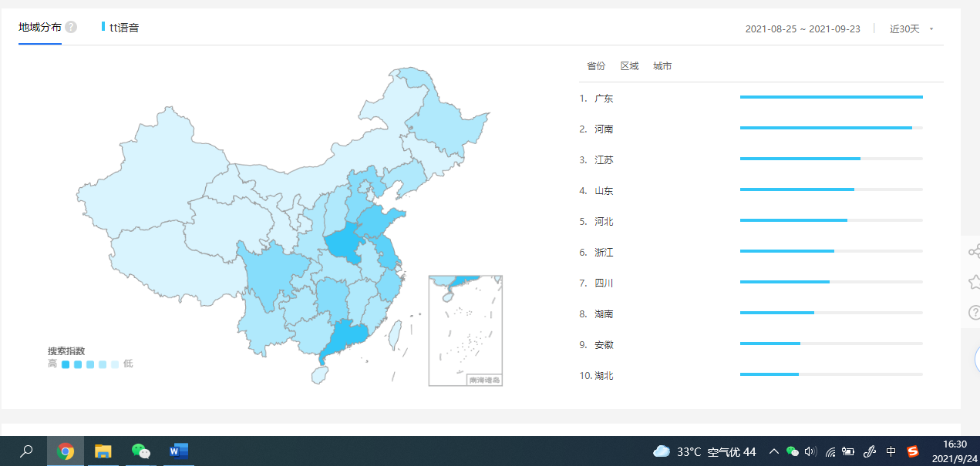Click the battery power tray icon
Screen dimensions: 980x466
849,451
